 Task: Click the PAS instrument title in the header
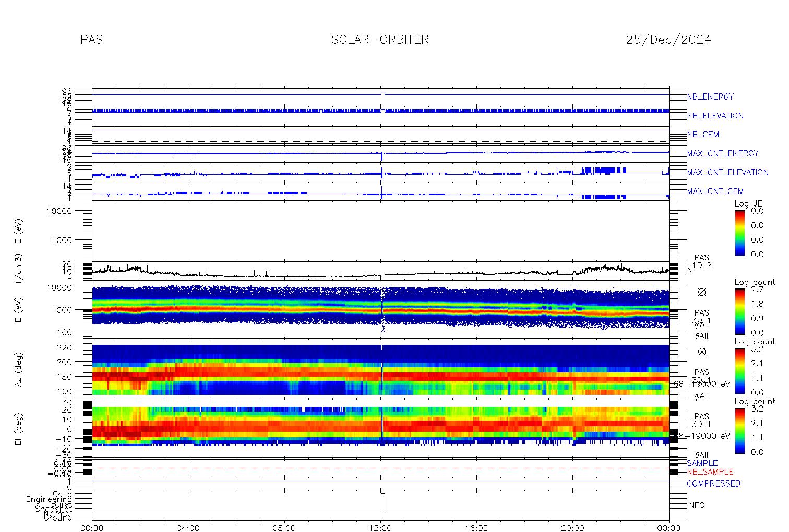point(92,40)
